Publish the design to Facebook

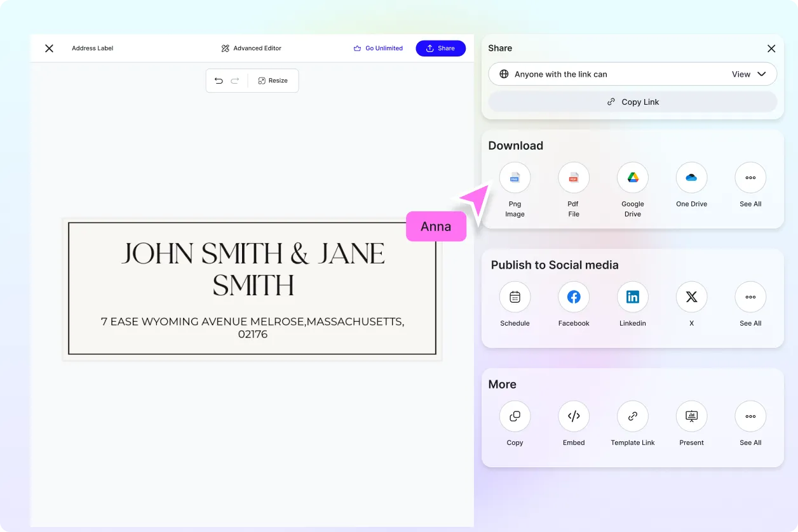click(573, 296)
